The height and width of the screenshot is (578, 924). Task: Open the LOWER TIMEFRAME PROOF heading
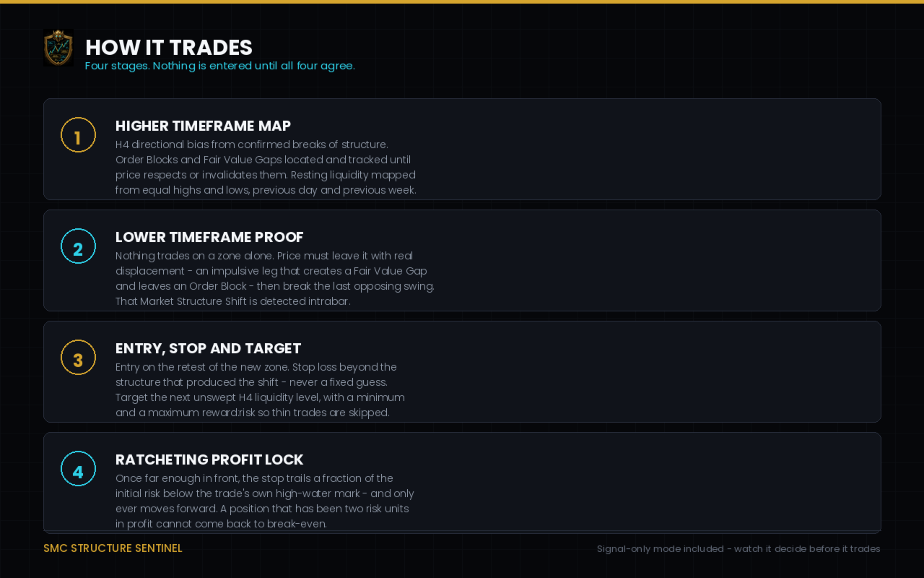pos(209,237)
